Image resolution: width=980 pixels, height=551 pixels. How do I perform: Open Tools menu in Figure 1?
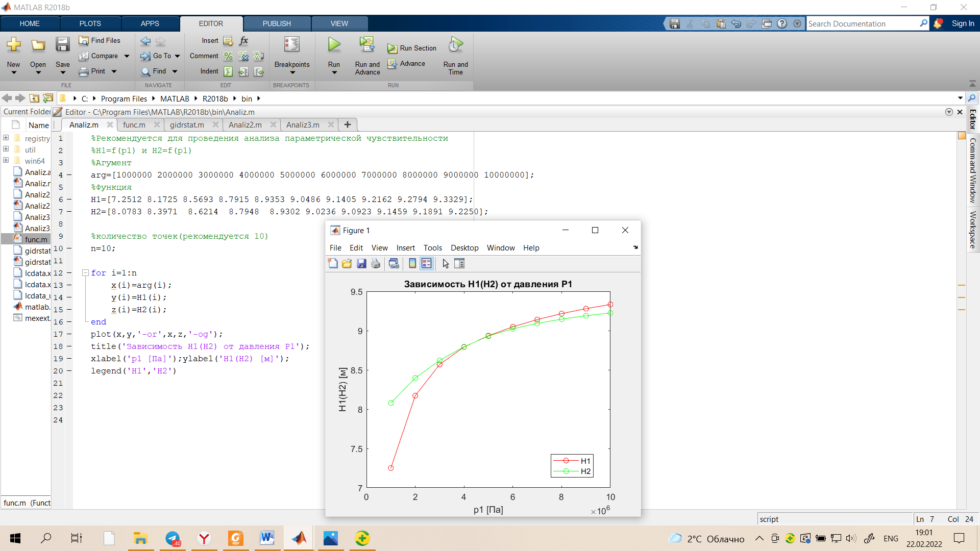coord(432,248)
